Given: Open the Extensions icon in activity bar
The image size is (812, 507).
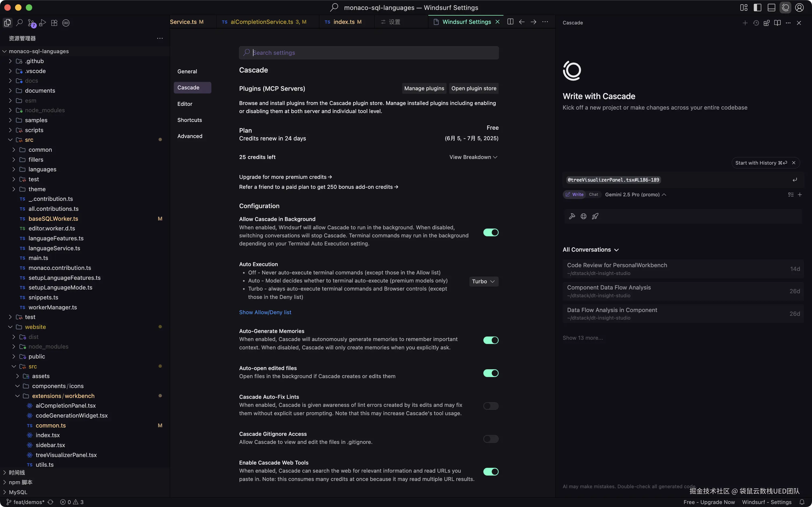Looking at the screenshot, I should point(54,23).
